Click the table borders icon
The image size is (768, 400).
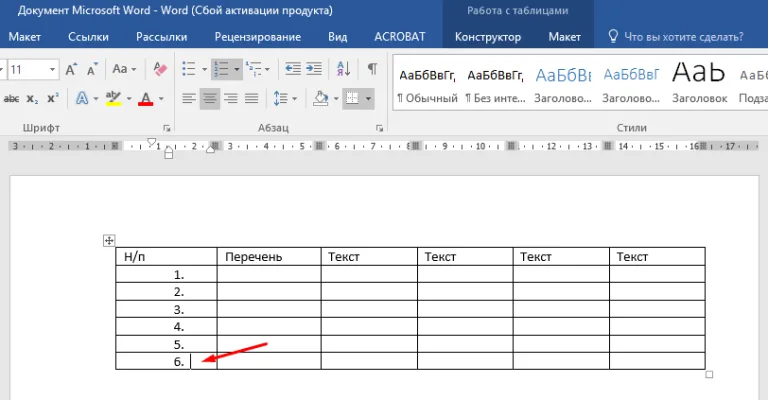(x=352, y=99)
